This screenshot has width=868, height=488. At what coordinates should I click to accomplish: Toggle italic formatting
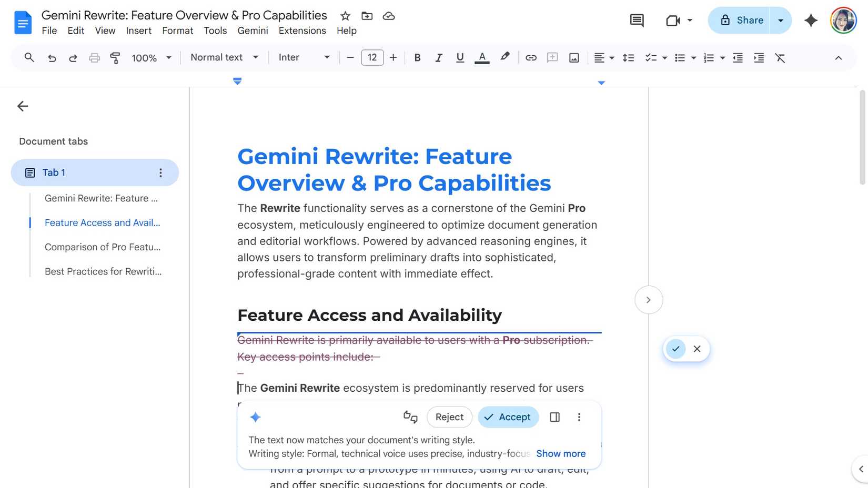(439, 58)
